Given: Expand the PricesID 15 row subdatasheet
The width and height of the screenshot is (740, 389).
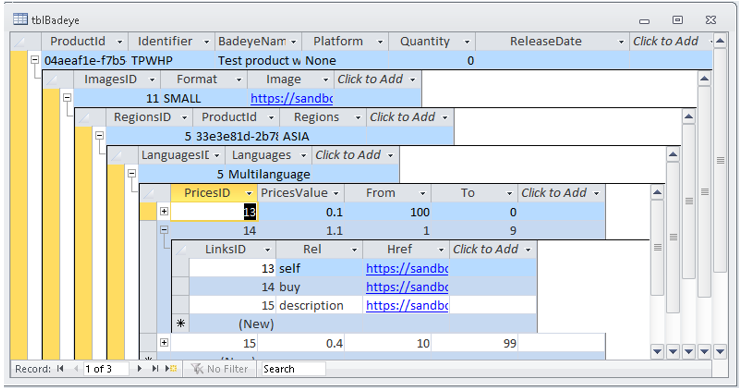Looking at the screenshot, I should [164, 343].
